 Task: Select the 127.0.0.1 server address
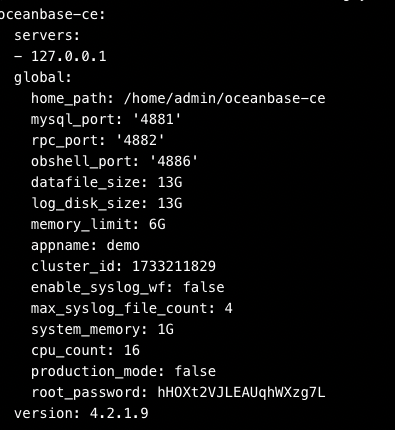pyautogui.click(x=68, y=56)
